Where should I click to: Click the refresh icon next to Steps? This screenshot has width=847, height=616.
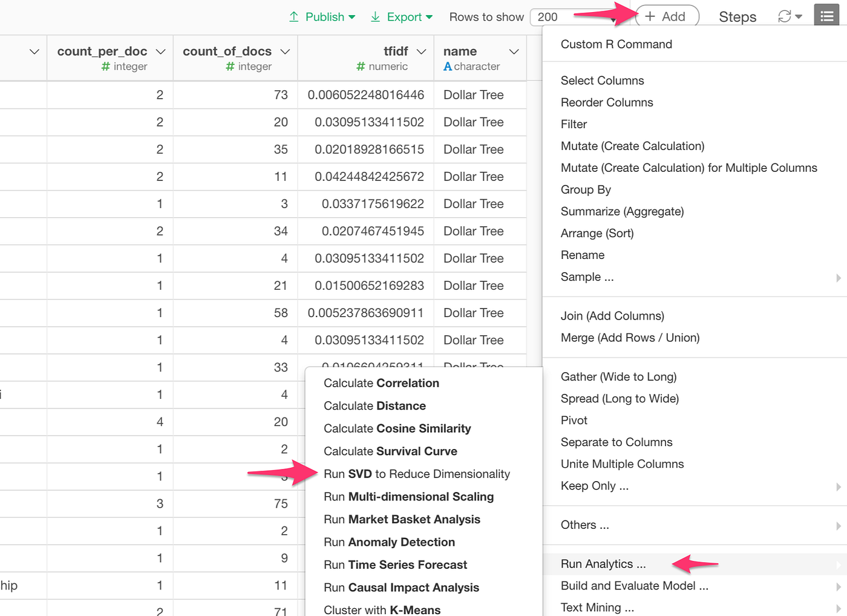pyautogui.click(x=783, y=16)
